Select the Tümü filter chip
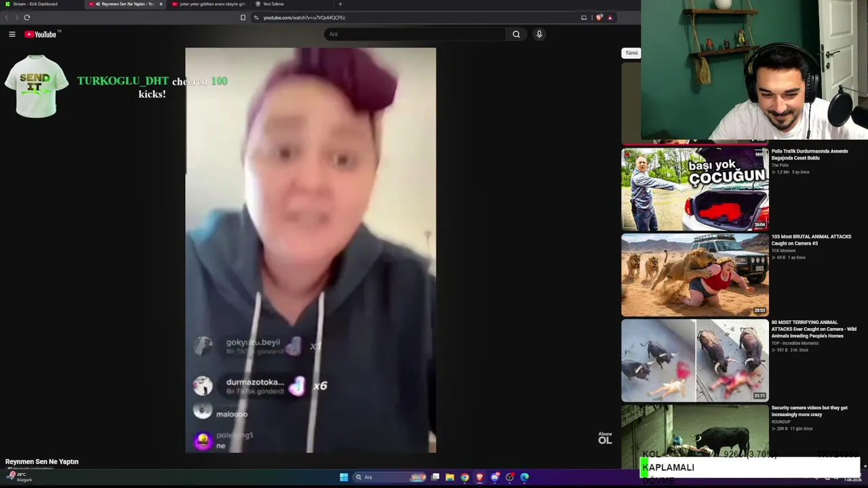Viewport: 868px width, 488px height. [631, 53]
